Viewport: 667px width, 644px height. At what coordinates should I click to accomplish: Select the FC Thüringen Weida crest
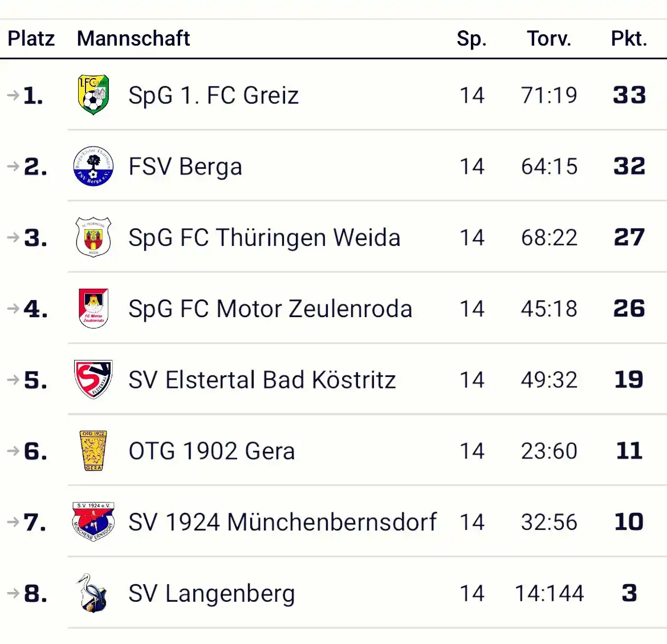click(93, 237)
